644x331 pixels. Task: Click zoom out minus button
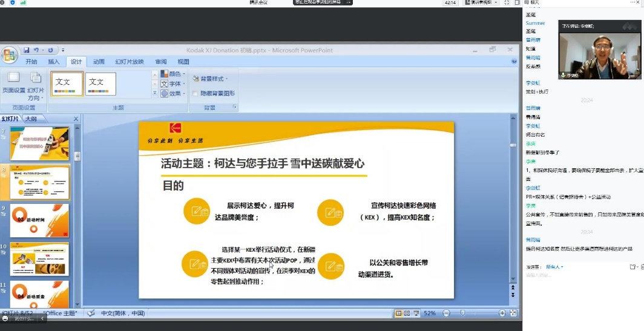pyautogui.click(x=445, y=313)
